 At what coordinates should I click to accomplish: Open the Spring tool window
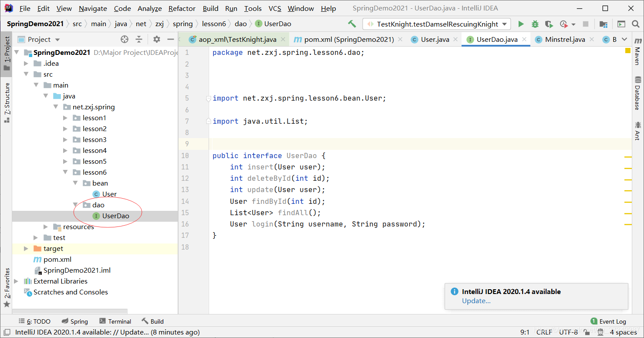74,321
